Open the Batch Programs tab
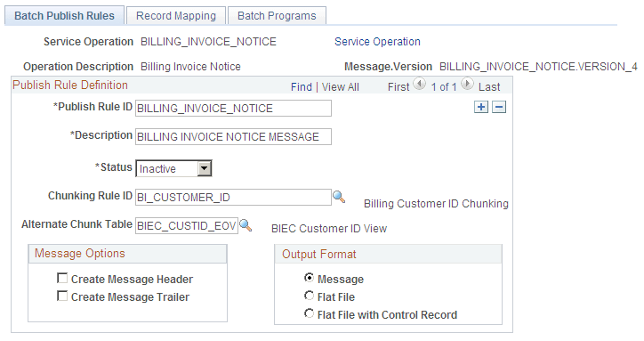This screenshot has height=341, width=644. pyautogui.click(x=277, y=16)
